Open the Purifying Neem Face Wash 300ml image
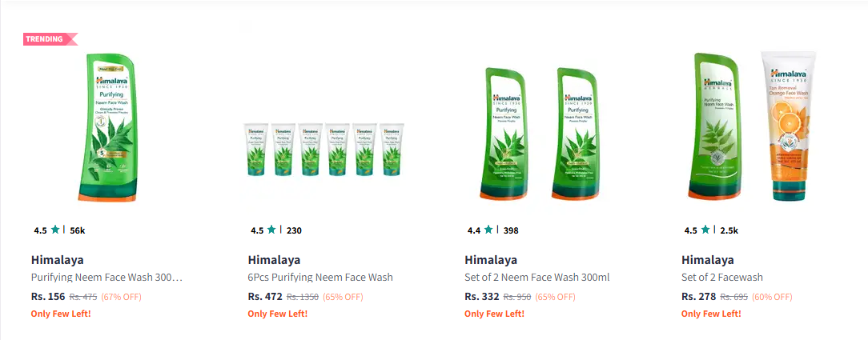 tap(109, 126)
